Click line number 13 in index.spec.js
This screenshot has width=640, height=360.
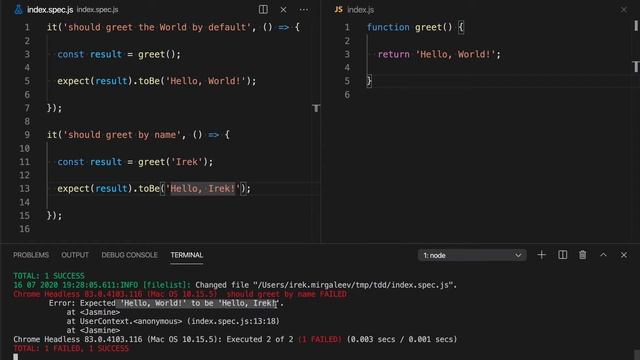pos(24,189)
